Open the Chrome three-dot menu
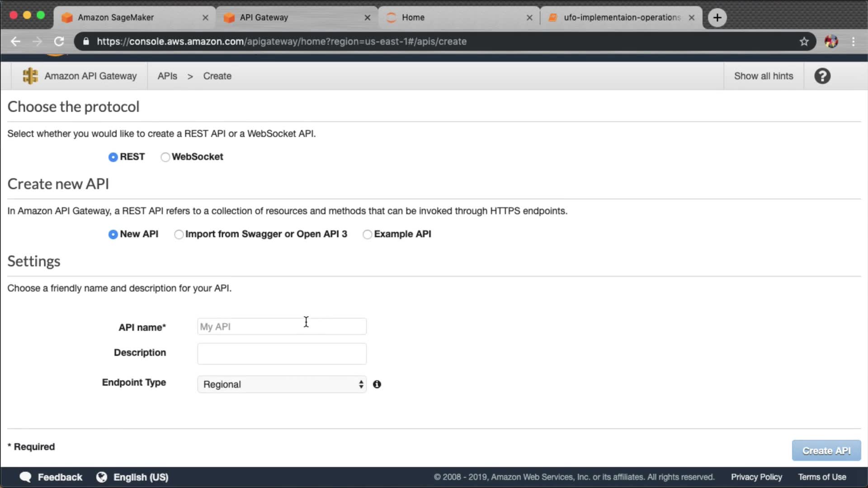The height and width of the screenshot is (488, 868). point(853,42)
